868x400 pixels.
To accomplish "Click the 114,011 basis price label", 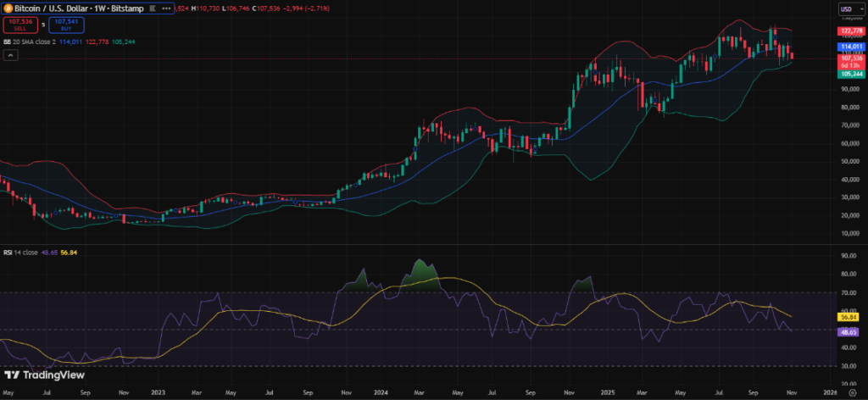I will click(x=849, y=47).
